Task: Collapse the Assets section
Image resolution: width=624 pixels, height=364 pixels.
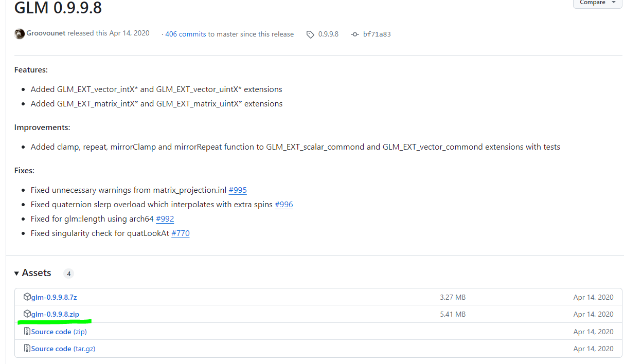Action: 17,273
